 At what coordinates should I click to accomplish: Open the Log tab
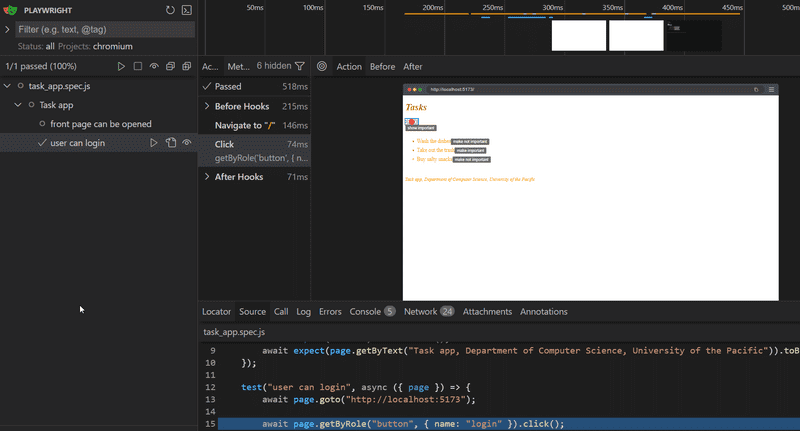coord(303,312)
